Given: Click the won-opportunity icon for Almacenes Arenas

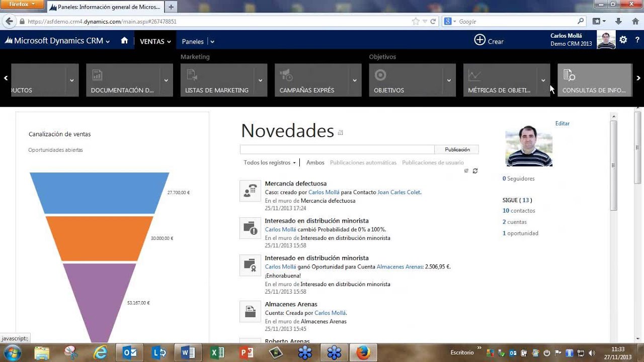Looking at the screenshot, I should pos(250,265).
